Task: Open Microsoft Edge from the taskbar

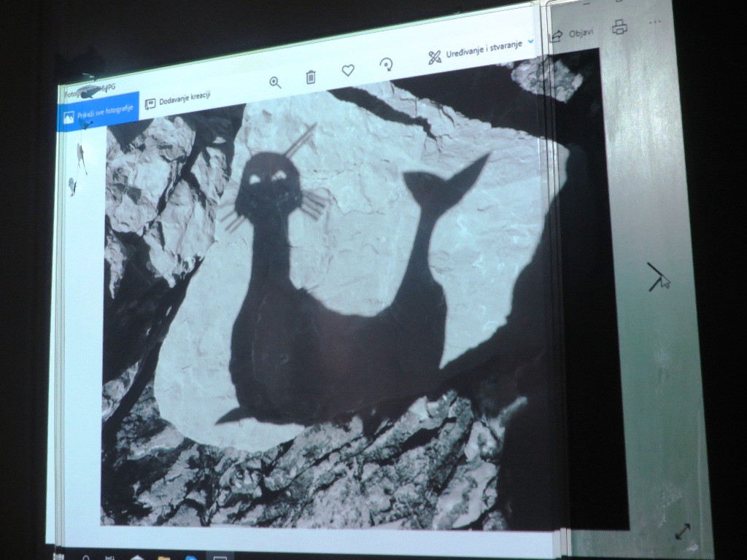Action: 191,558
